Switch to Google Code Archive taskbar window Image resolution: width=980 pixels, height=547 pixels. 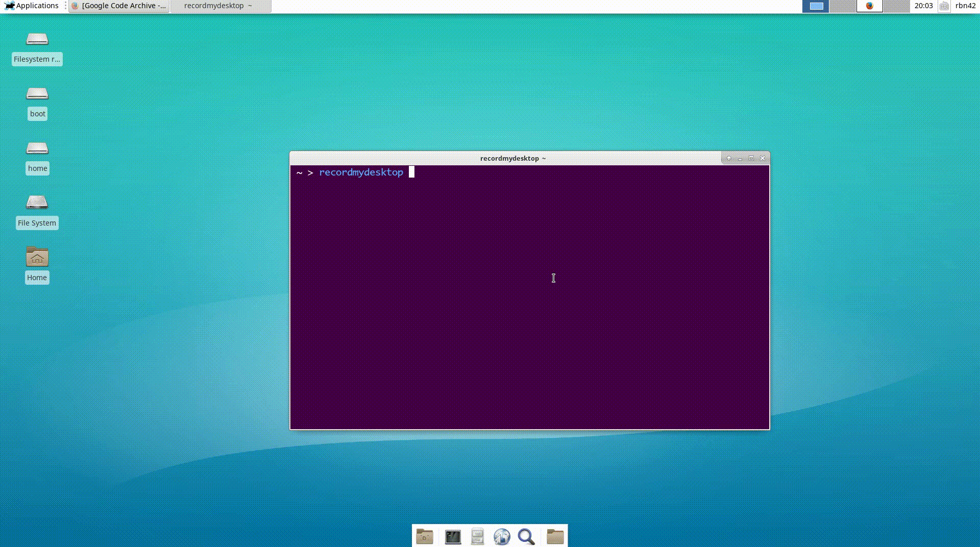119,6
